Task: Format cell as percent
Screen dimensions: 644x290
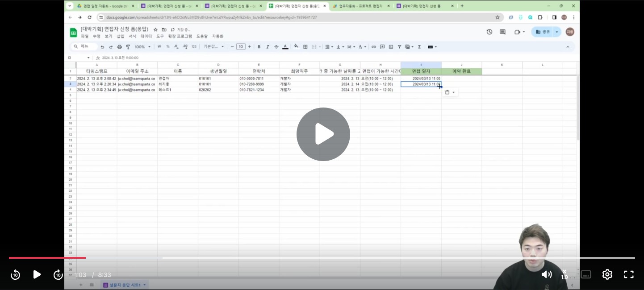Action: [x=168, y=47]
